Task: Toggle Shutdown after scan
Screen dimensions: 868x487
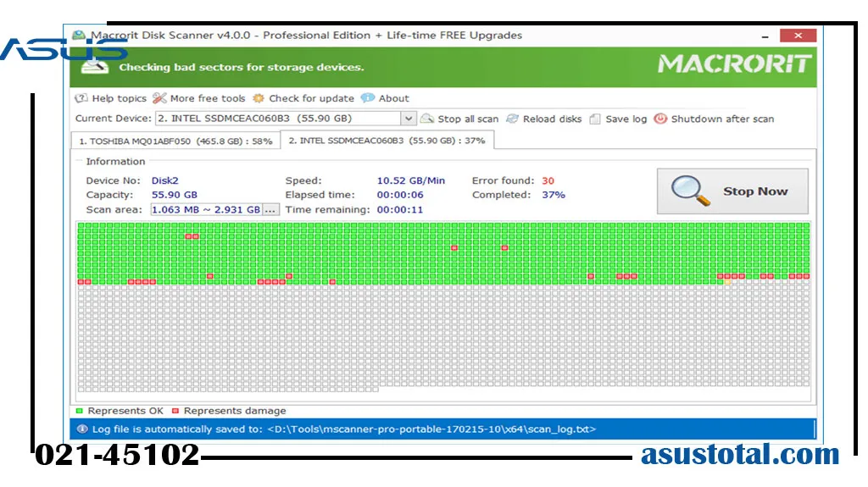Action: (722, 119)
